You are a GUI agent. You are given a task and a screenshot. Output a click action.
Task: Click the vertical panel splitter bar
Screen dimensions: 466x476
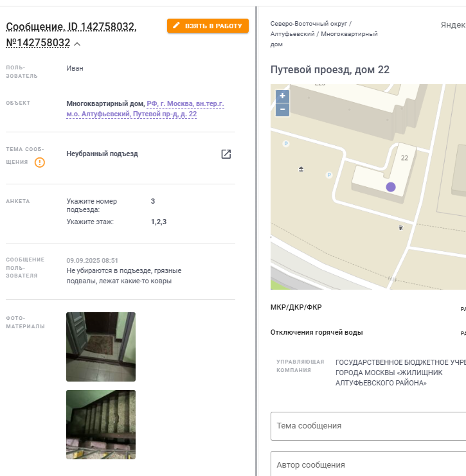(x=256, y=241)
